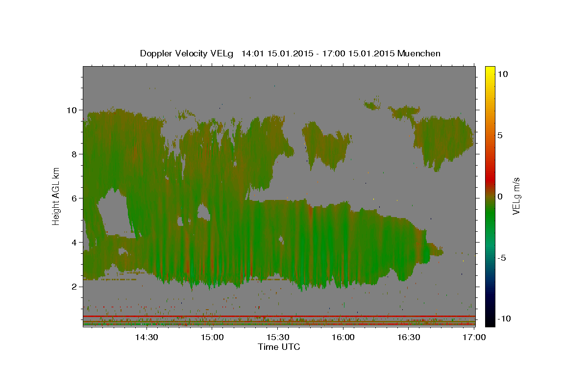This screenshot has height=392, width=588.
Task: Click the 'Muenchen' location text in title
Action: [x=419, y=53]
